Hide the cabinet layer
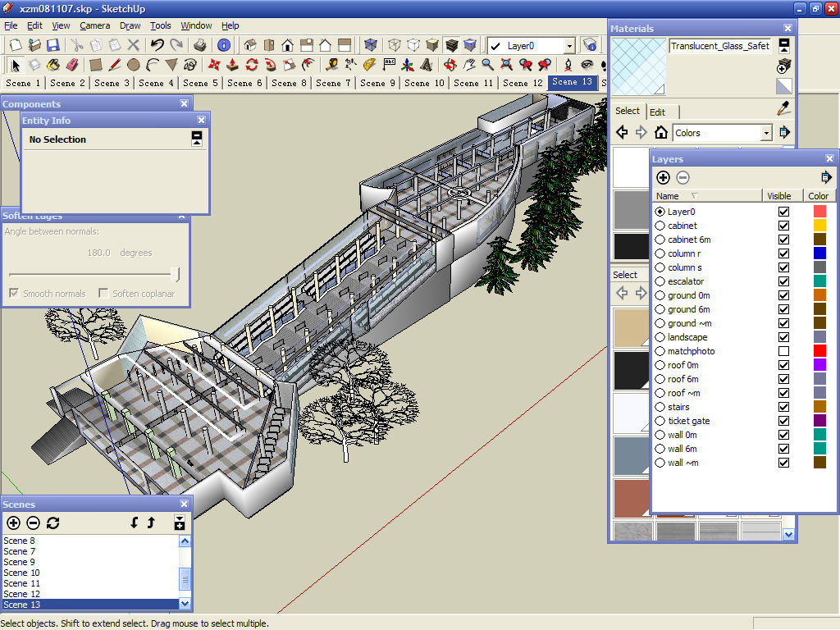 pos(783,226)
